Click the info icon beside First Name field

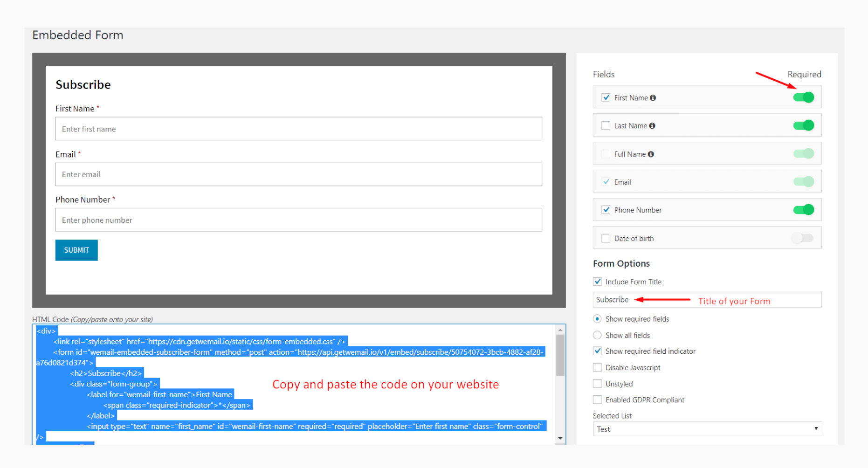pos(653,97)
